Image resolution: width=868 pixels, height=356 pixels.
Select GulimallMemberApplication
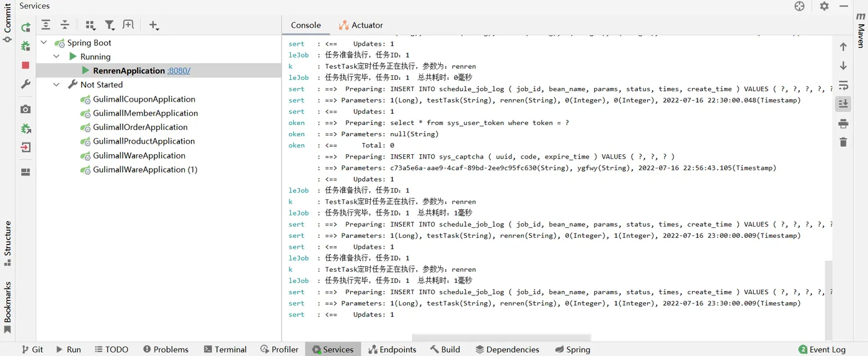(x=146, y=113)
